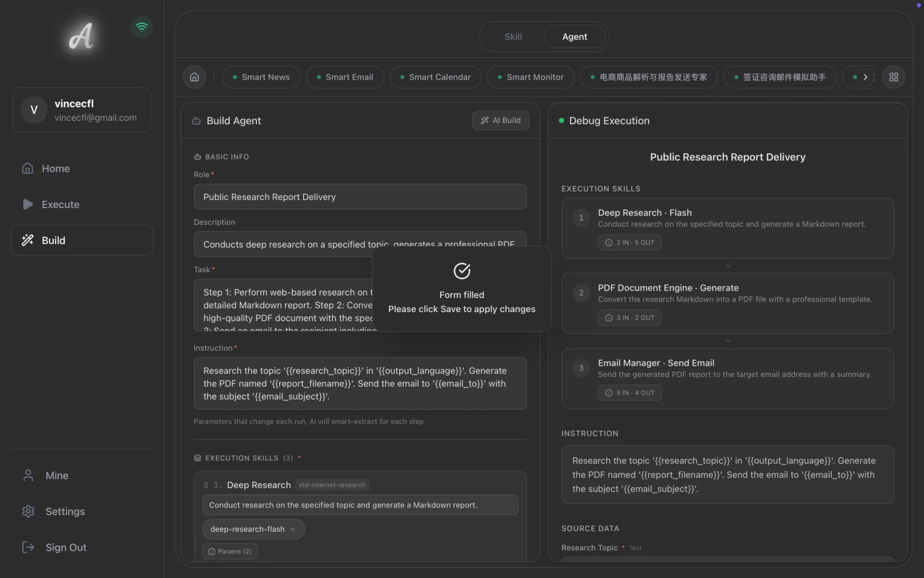Click the layers icon beside Execution Skills
This screenshot has height=578, width=924.
click(x=198, y=458)
